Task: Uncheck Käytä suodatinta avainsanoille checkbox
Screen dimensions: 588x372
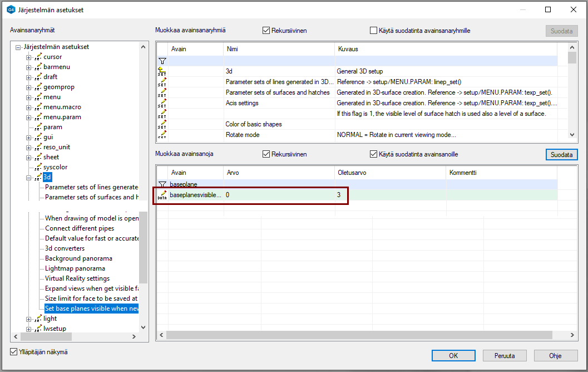Action: (374, 154)
